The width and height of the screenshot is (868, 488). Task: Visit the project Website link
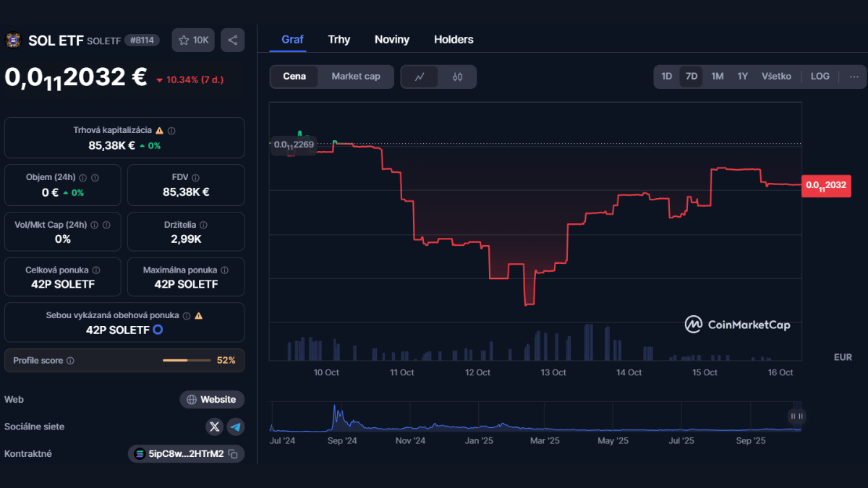(212, 399)
